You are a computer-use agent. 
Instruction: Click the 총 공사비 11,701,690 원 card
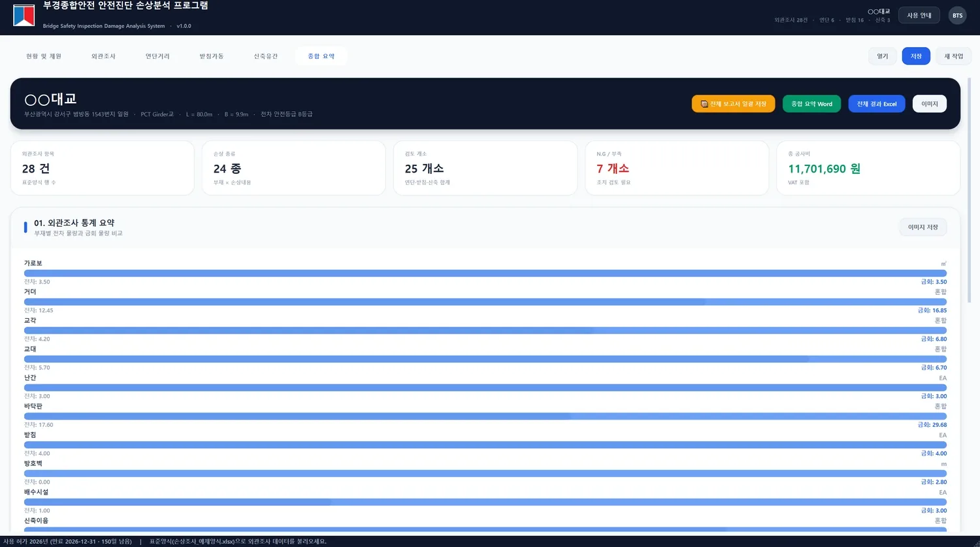click(x=868, y=168)
